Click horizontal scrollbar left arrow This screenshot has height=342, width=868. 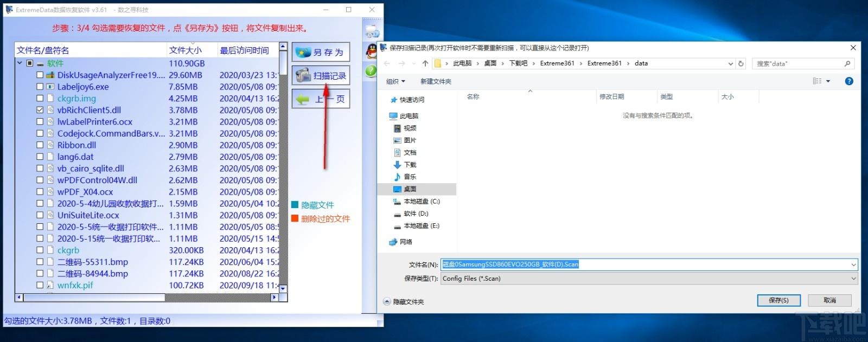pyautogui.click(x=19, y=298)
